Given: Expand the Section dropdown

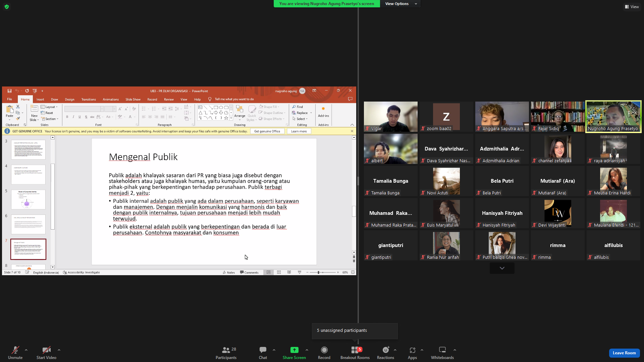Looking at the screenshot, I should (50, 119).
